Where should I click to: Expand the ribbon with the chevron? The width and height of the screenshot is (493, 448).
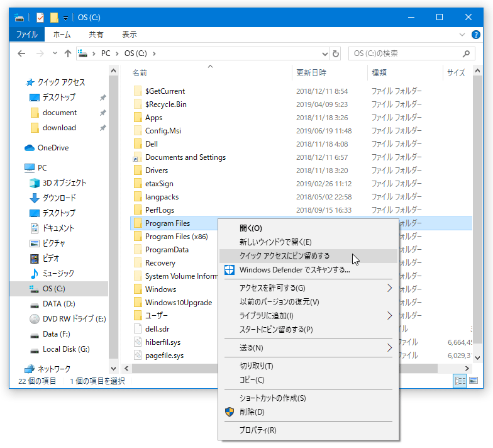coord(462,35)
